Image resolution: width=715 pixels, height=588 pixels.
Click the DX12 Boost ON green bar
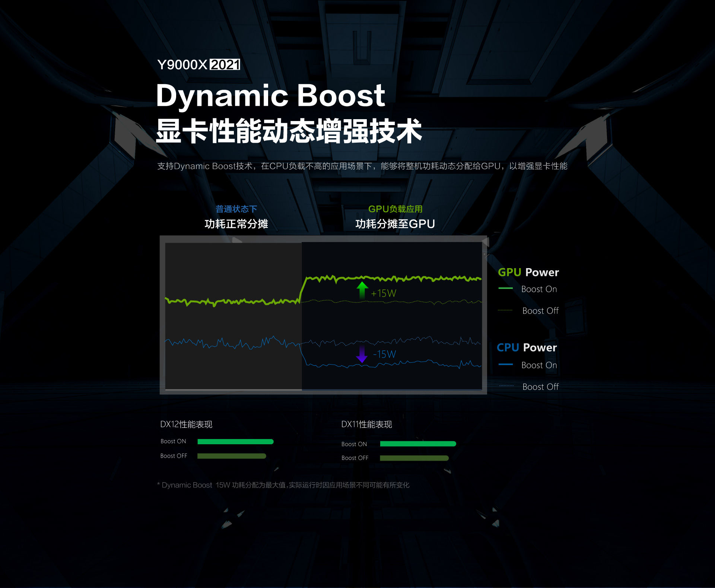(235, 442)
